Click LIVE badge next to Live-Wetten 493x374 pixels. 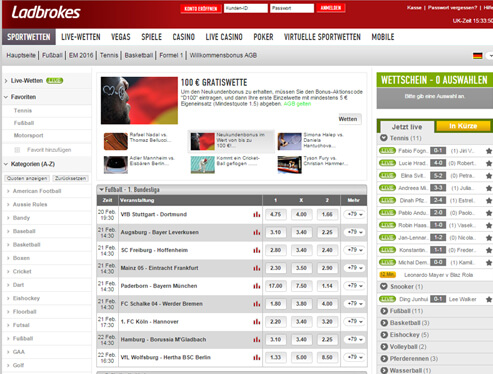pyautogui.click(x=55, y=81)
